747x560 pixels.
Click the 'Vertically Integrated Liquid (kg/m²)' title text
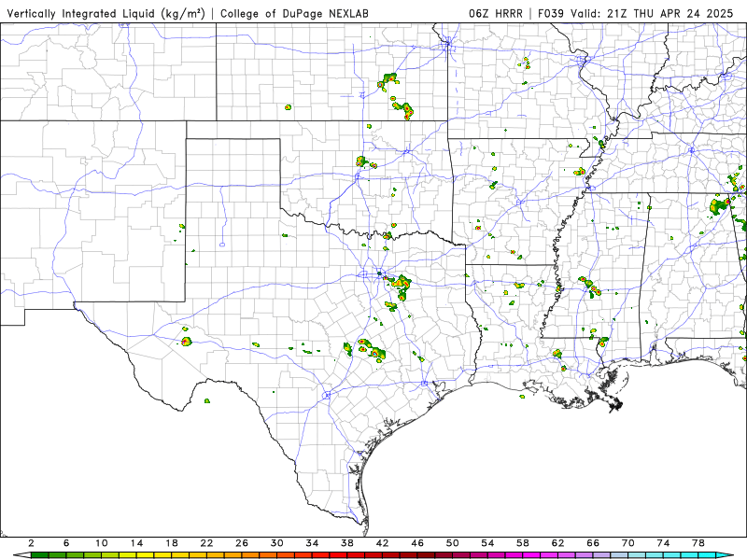pyautogui.click(x=106, y=13)
